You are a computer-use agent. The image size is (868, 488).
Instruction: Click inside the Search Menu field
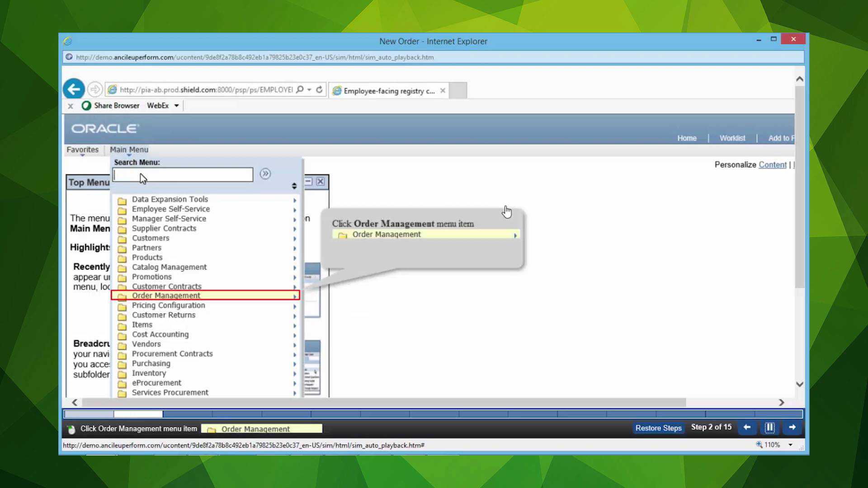[183, 175]
